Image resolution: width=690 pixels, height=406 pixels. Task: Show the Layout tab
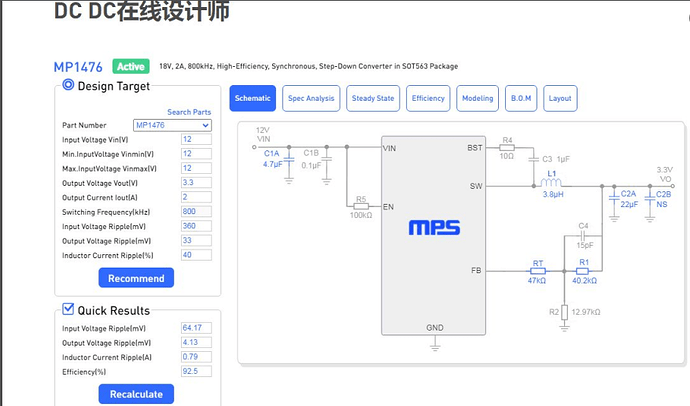[x=560, y=98]
